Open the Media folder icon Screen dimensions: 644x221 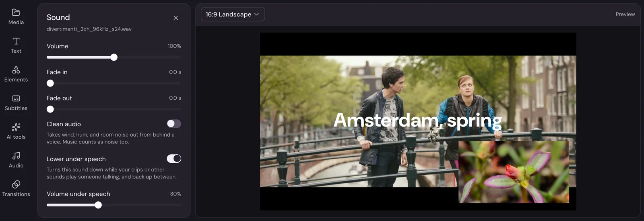click(16, 12)
